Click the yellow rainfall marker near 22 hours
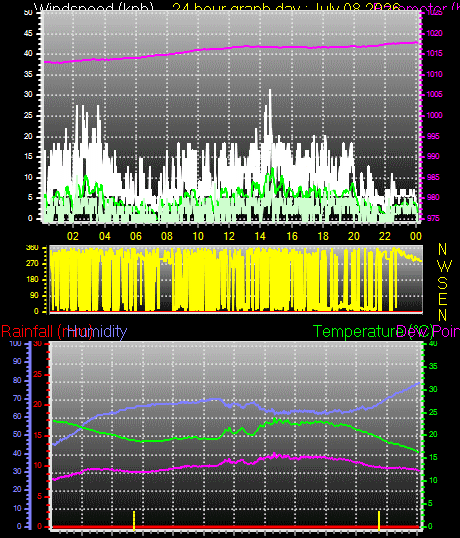Image resolution: width=460 pixels, height=538 pixels. pos(379,521)
